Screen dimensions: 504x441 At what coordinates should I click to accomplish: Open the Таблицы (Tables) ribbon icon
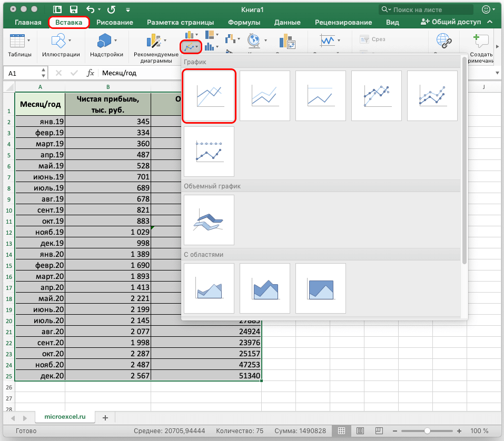17,41
